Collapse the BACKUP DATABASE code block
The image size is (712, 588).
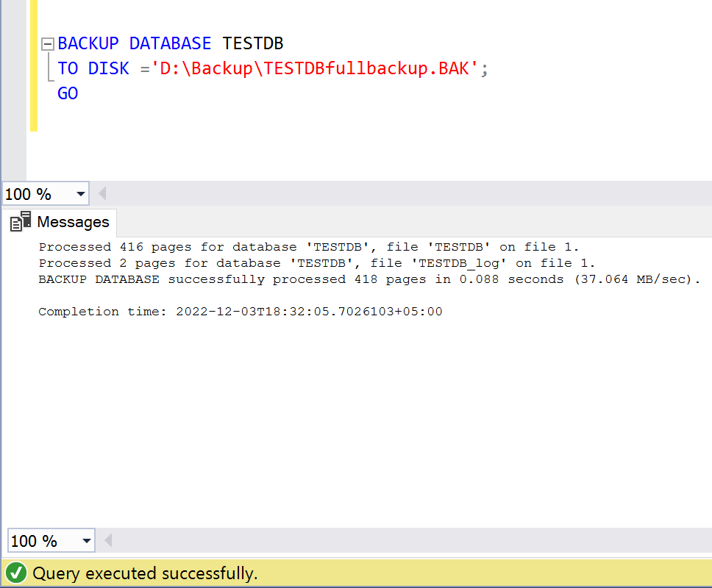[x=48, y=44]
